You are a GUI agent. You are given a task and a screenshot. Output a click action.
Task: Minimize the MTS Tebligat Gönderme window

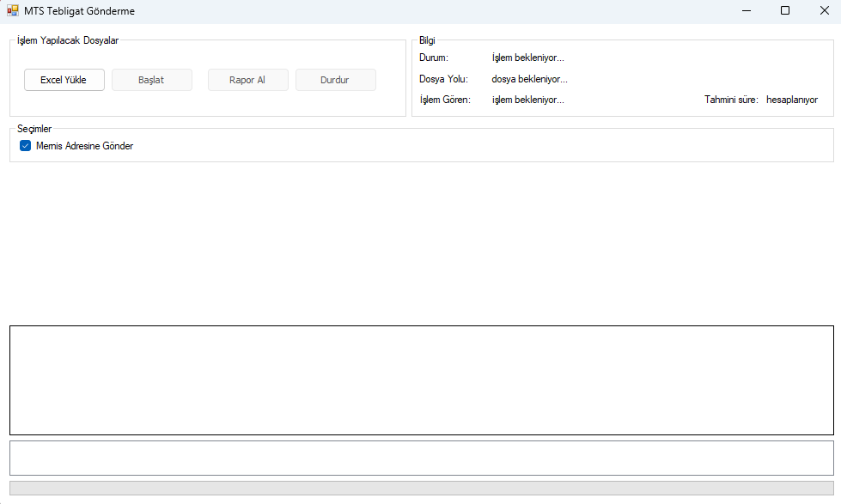[746, 10]
